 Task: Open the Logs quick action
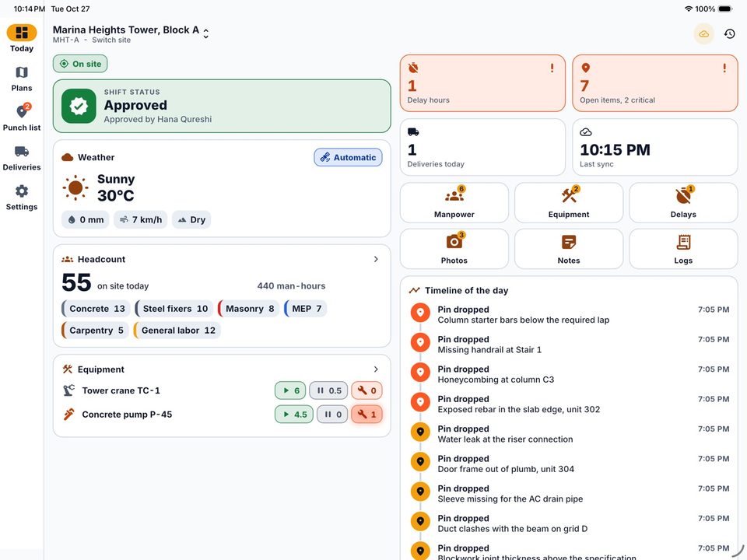[x=683, y=249]
